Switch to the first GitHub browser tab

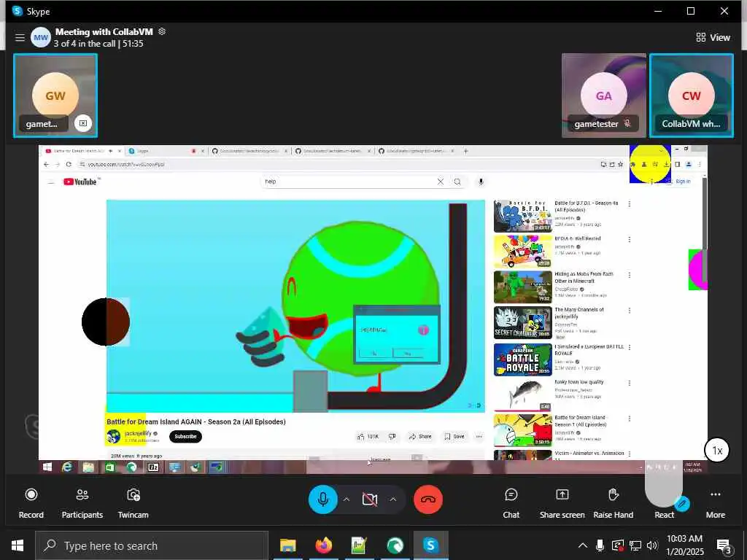[248, 151]
